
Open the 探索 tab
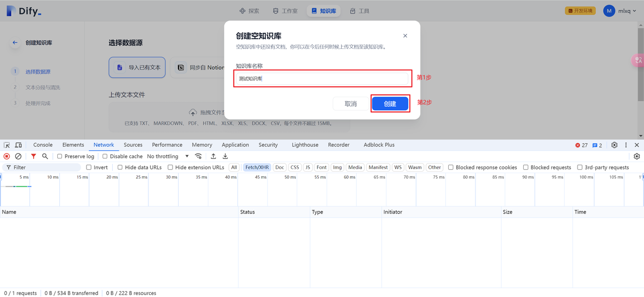(x=250, y=11)
